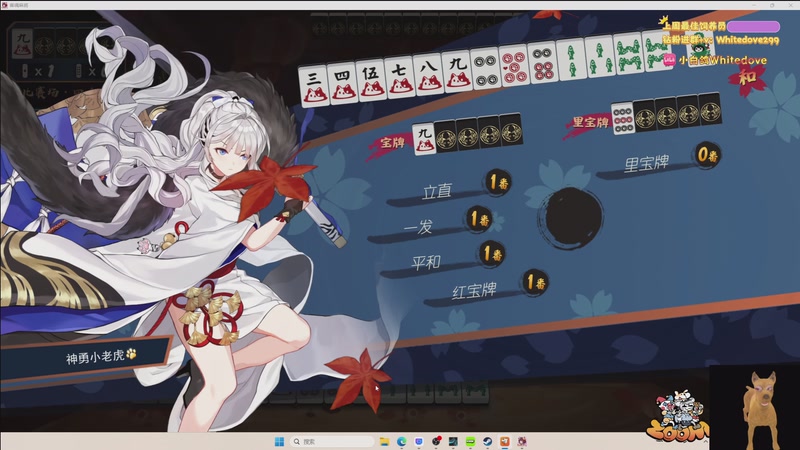Click the taskbar 搜索 search box

click(333, 441)
